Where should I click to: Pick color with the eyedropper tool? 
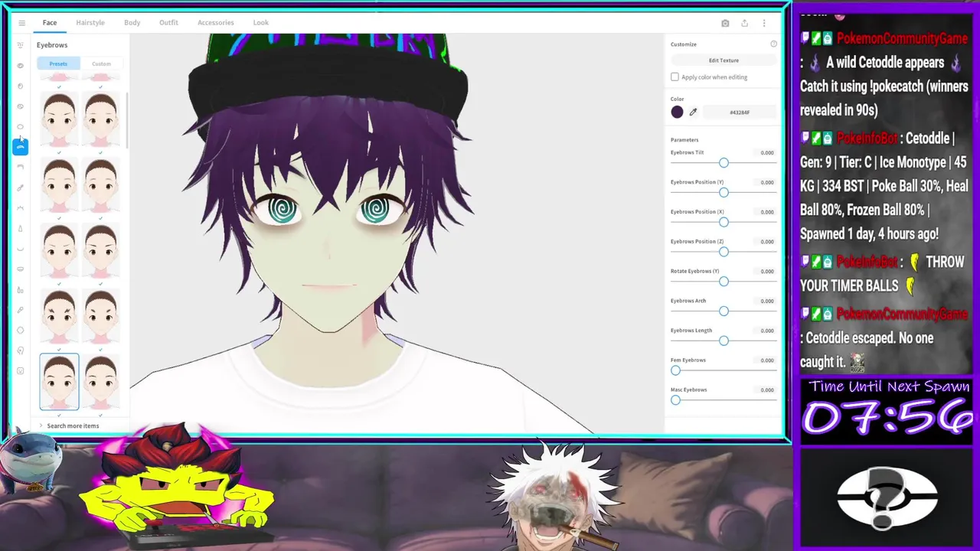[x=693, y=112]
